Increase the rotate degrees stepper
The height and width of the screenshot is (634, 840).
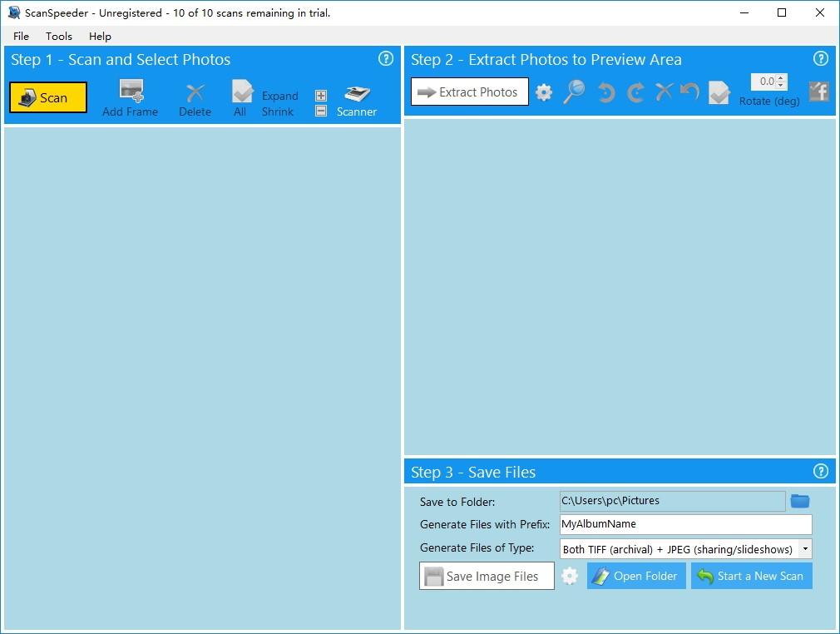click(781, 77)
